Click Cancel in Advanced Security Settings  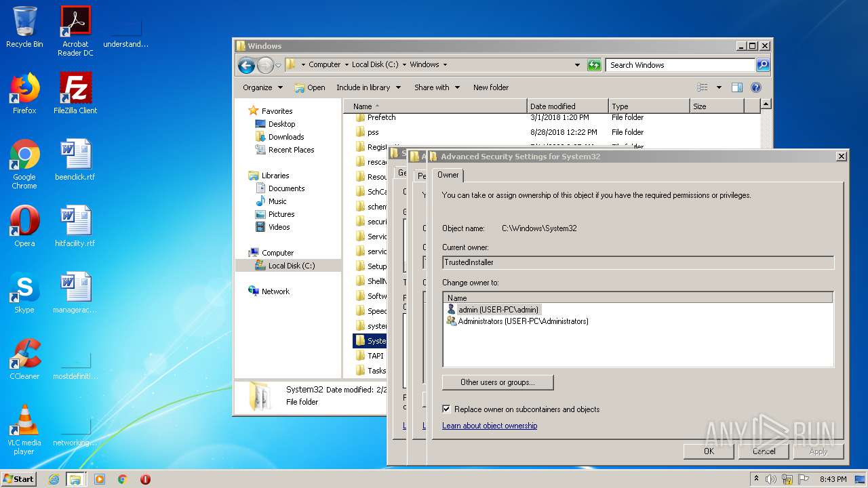(764, 451)
